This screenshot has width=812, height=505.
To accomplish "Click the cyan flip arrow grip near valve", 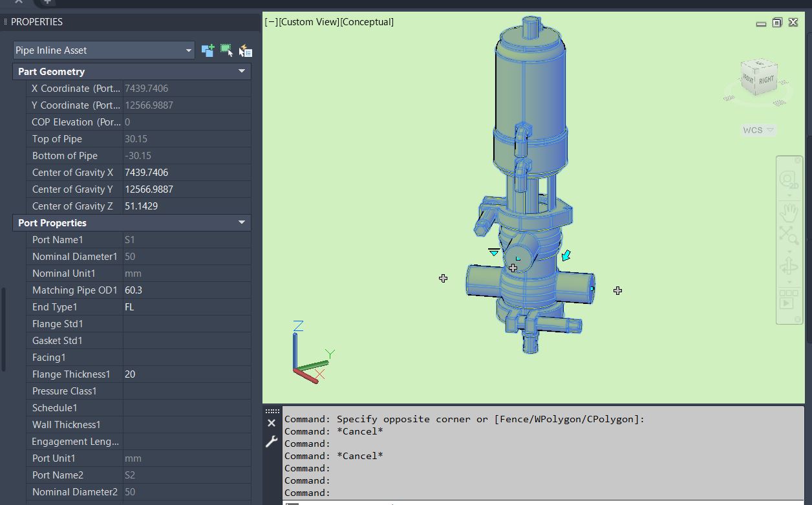I will coord(566,256).
